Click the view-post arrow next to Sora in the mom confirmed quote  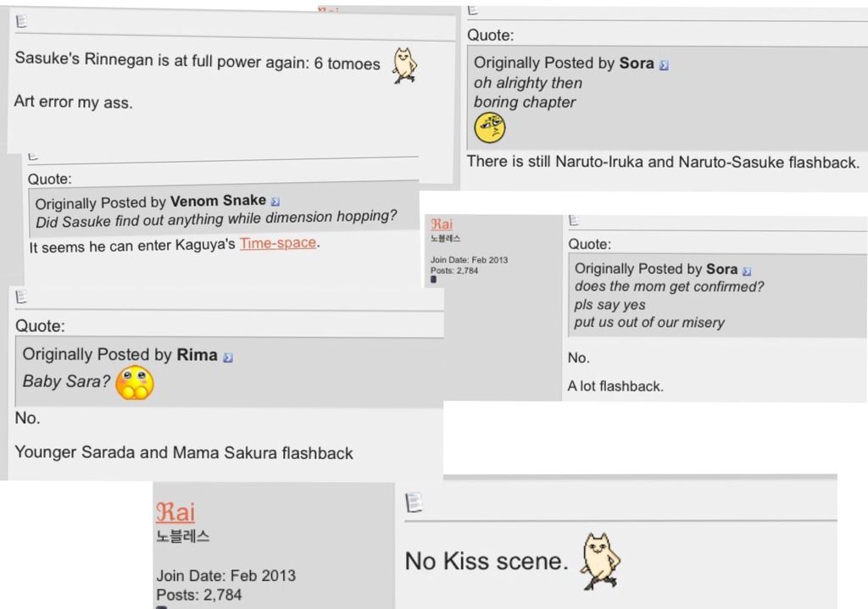747,270
